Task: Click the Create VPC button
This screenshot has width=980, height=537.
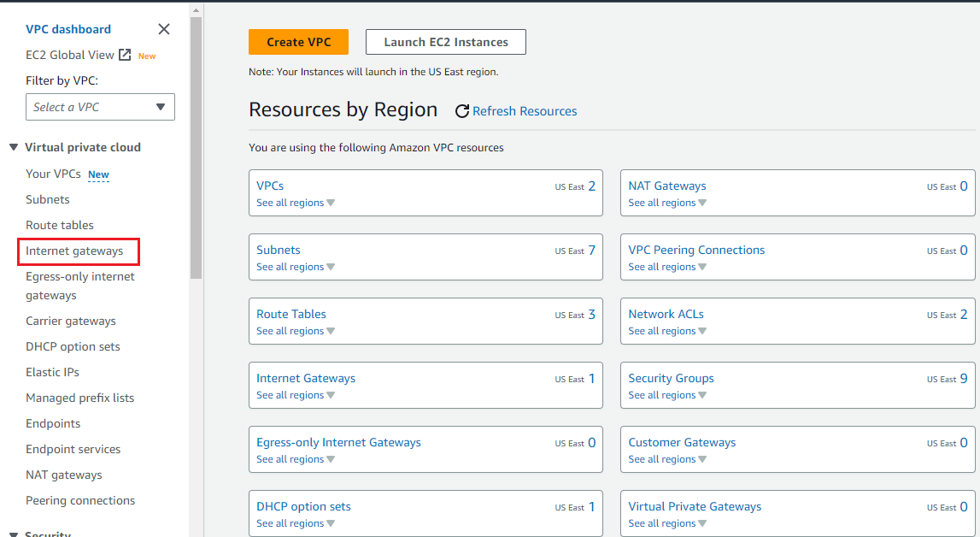Action: click(x=299, y=42)
